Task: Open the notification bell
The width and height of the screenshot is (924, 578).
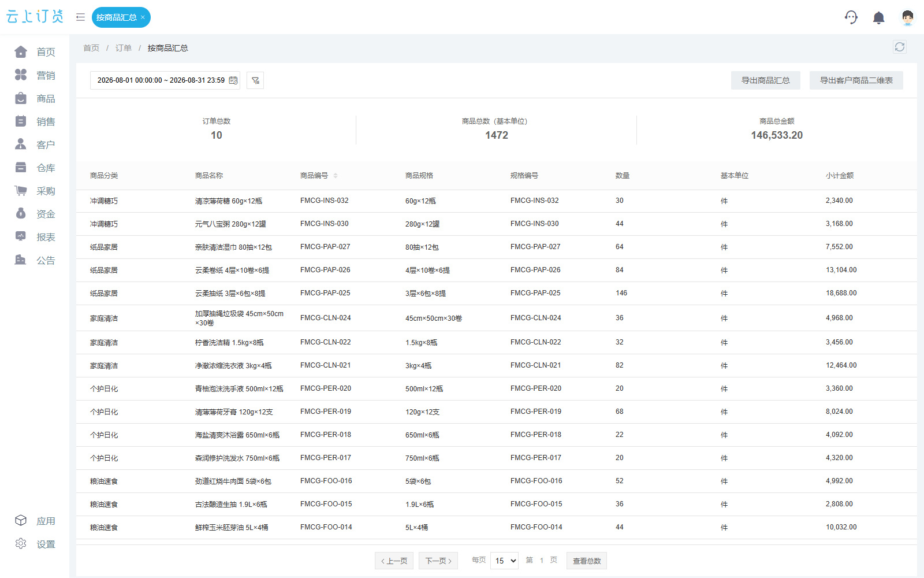Action: pyautogui.click(x=878, y=18)
